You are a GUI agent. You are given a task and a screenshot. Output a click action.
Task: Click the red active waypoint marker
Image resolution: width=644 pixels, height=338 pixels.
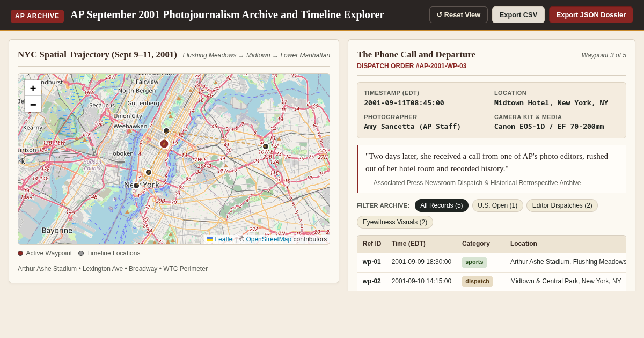(164, 144)
